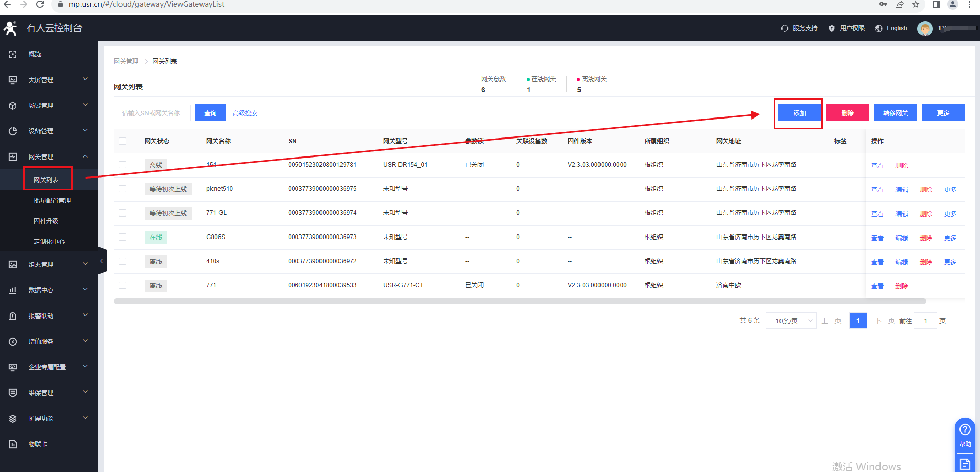This screenshot has width=980, height=472.
Task: Open 固件升级 submenu item
Action: pos(46,221)
